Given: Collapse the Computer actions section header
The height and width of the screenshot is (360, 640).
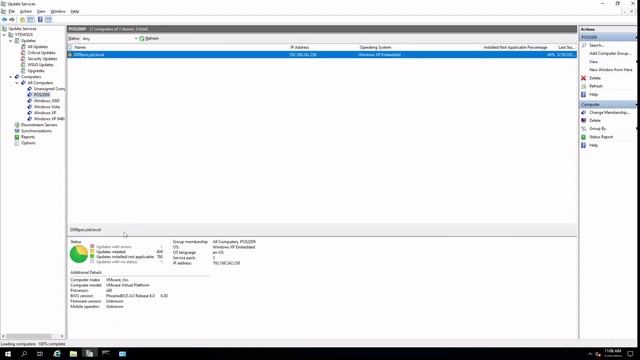Looking at the screenshot, I should click(608, 104).
